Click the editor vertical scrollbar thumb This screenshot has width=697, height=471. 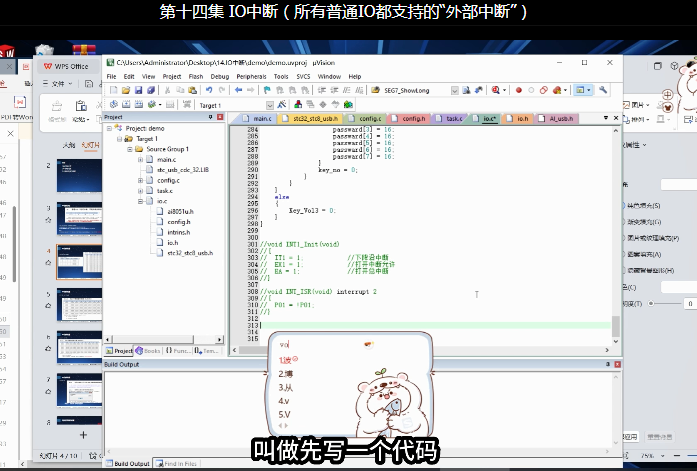tap(616, 326)
